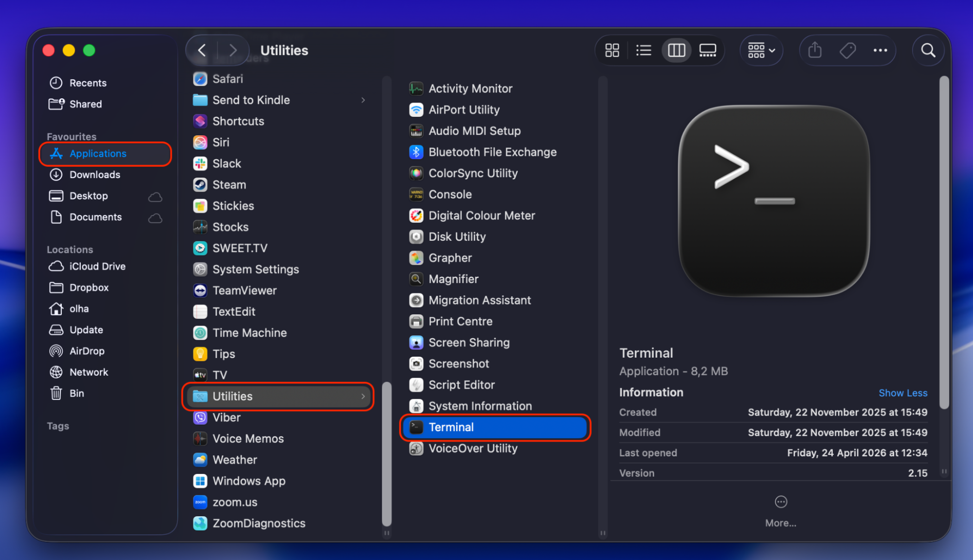Select TeamViewer app
973x560 pixels.
pyautogui.click(x=244, y=290)
